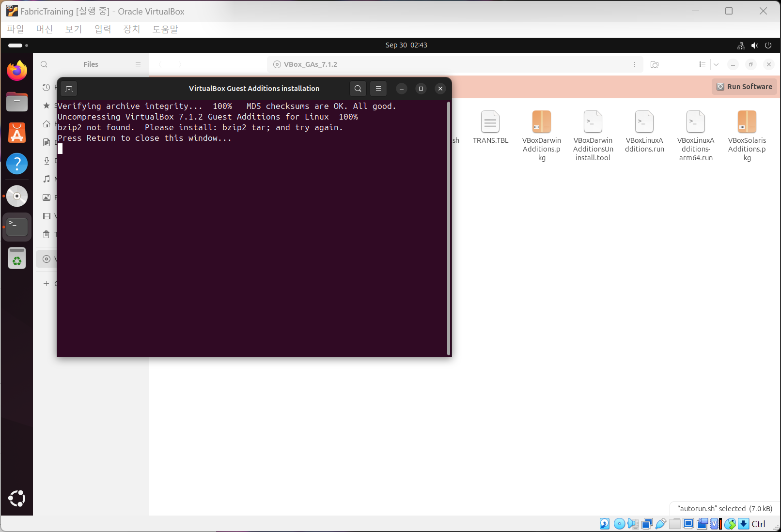Open the Files app in the dock
This screenshot has width=781, height=532.
pos(17,102)
